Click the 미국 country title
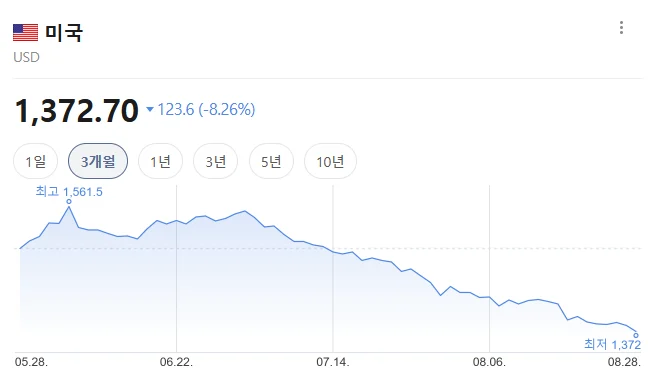 64,32
